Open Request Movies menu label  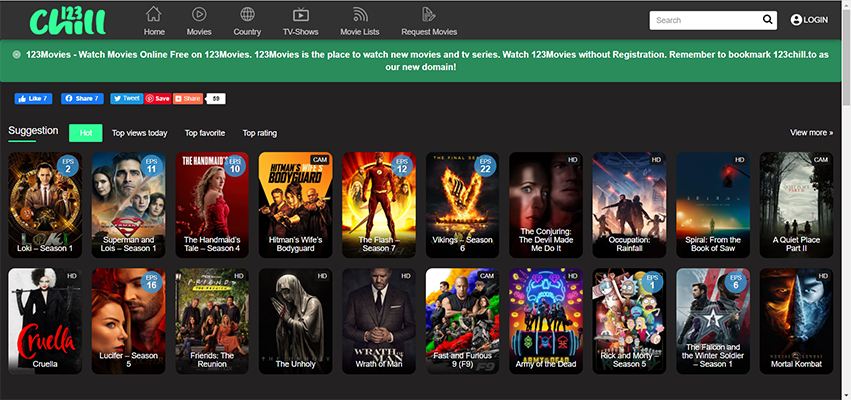click(x=429, y=32)
